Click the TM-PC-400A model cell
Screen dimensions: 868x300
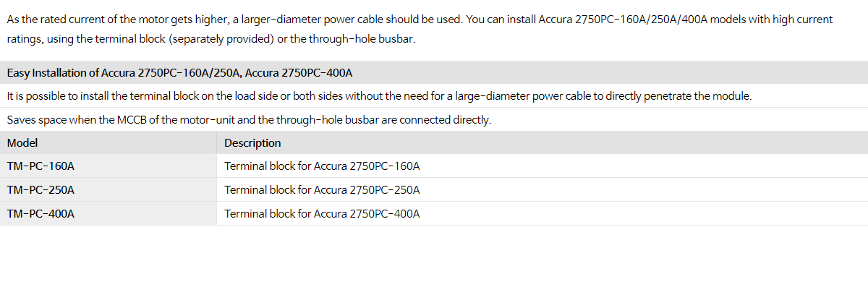tap(109, 214)
